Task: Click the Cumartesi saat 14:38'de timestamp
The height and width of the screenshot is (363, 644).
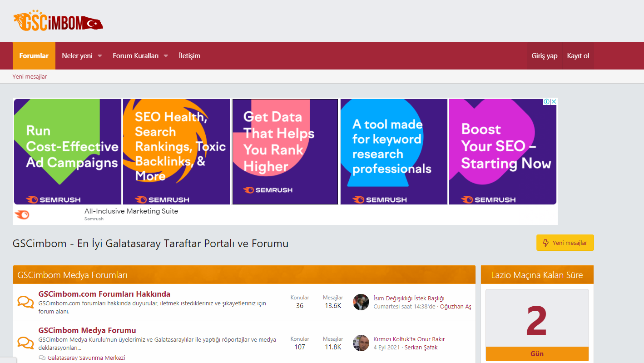Action: (405, 307)
